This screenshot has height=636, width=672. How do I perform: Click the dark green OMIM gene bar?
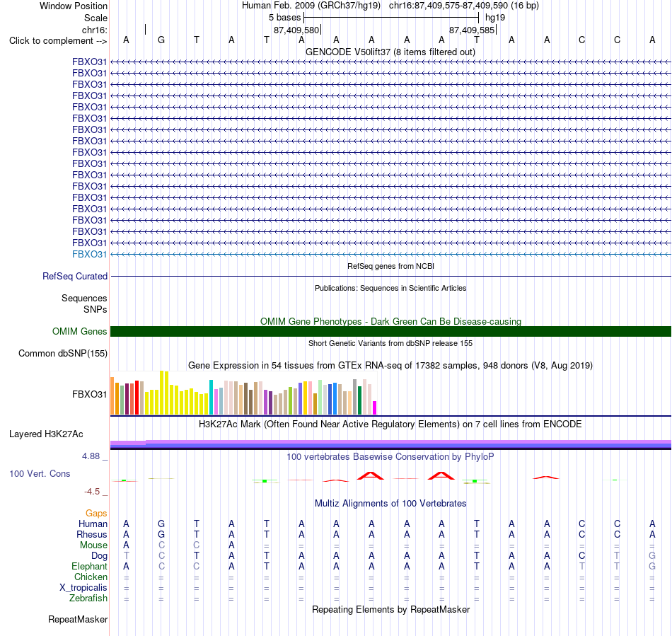(x=390, y=331)
